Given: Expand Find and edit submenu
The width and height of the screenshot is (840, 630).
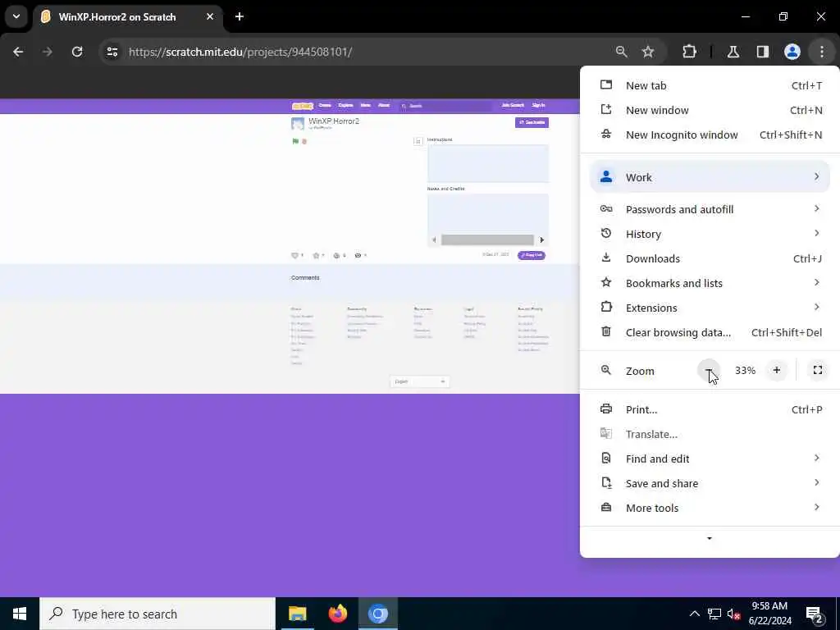Looking at the screenshot, I should click(710, 459).
